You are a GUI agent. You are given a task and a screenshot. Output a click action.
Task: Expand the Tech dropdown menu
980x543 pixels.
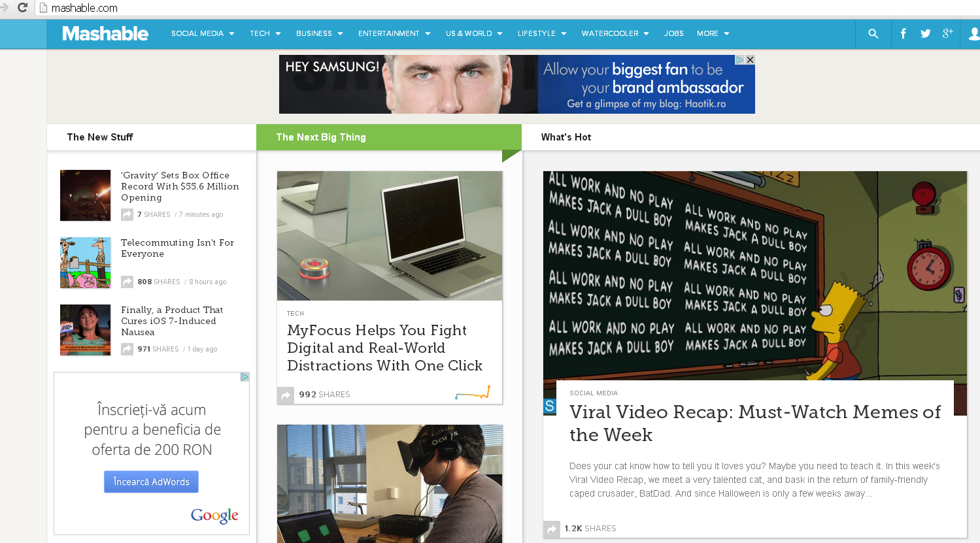click(x=265, y=33)
